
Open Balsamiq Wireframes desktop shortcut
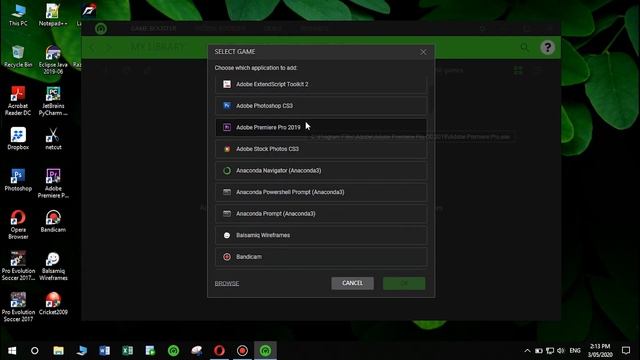click(53, 266)
